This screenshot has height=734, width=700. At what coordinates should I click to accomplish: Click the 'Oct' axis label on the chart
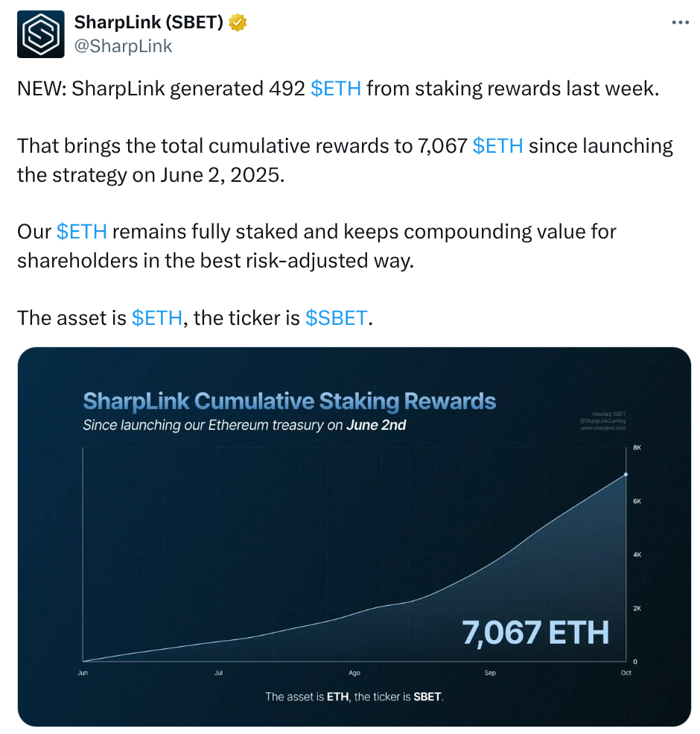pyautogui.click(x=625, y=672)
